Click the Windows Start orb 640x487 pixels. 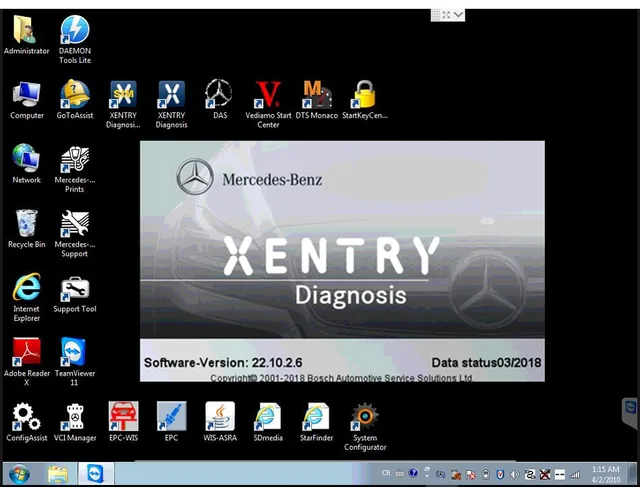point(19,474)
